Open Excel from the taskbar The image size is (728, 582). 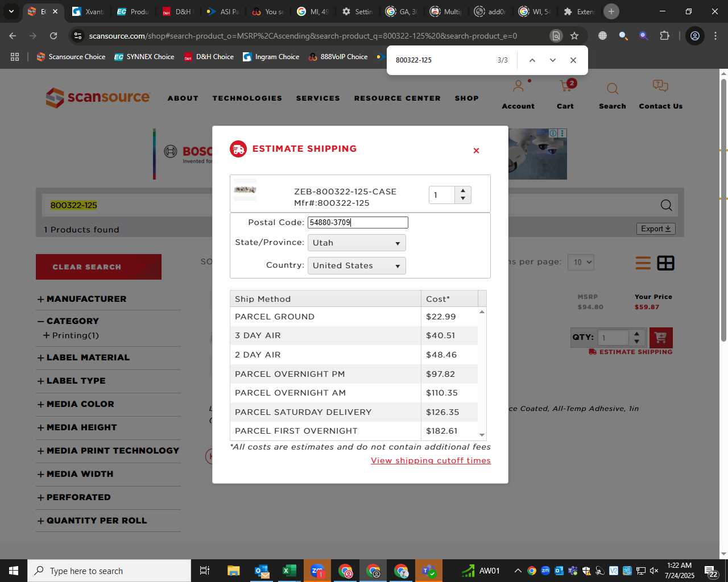tap(289, 571)
